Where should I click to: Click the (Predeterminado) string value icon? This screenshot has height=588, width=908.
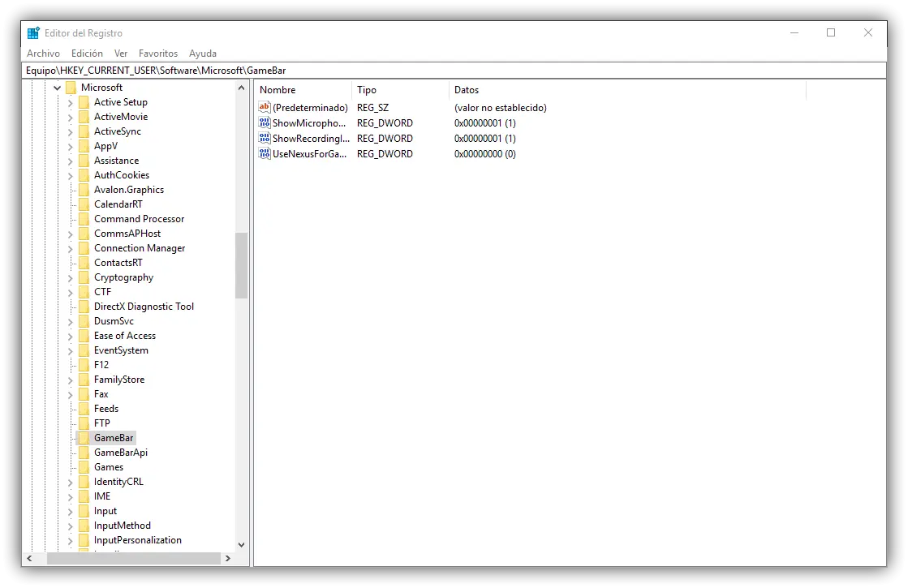coord(265,107)
